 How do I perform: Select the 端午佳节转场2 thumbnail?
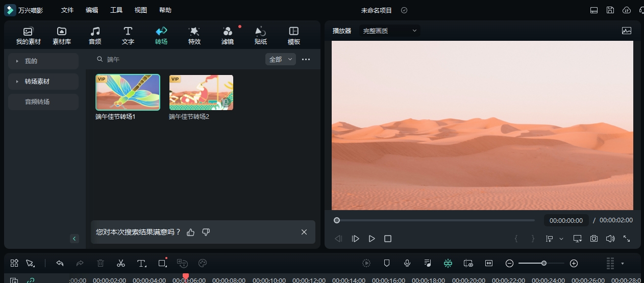[201, 93]
